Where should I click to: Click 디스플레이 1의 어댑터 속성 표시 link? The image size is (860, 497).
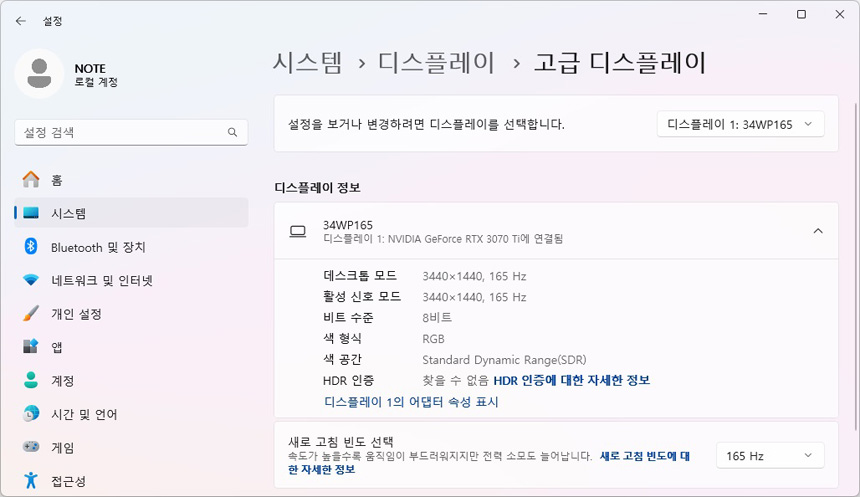[x=411, y=402]
